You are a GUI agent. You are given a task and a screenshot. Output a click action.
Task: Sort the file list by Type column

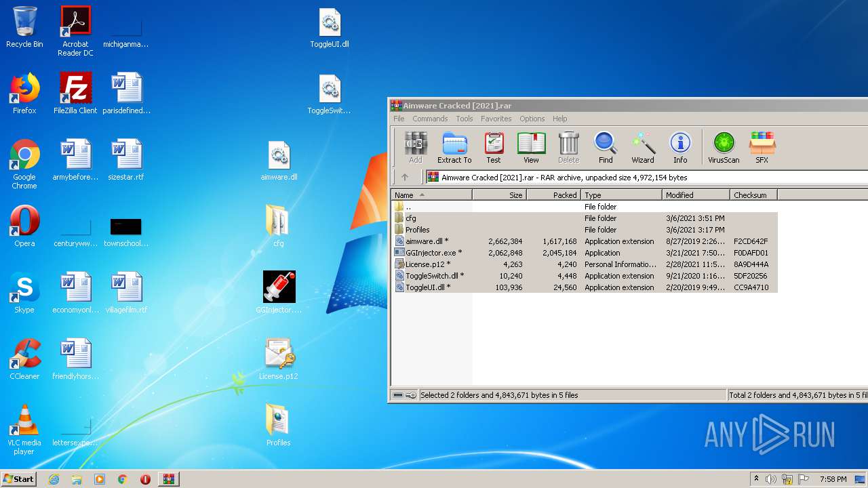pyautogui.click(x=621, y=195)
